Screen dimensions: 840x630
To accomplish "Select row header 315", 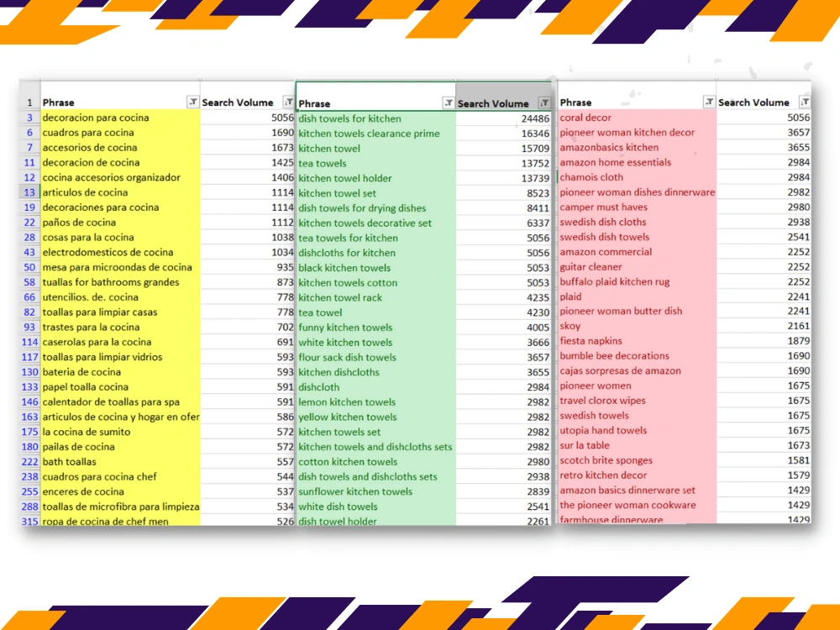I will [29, 521].
